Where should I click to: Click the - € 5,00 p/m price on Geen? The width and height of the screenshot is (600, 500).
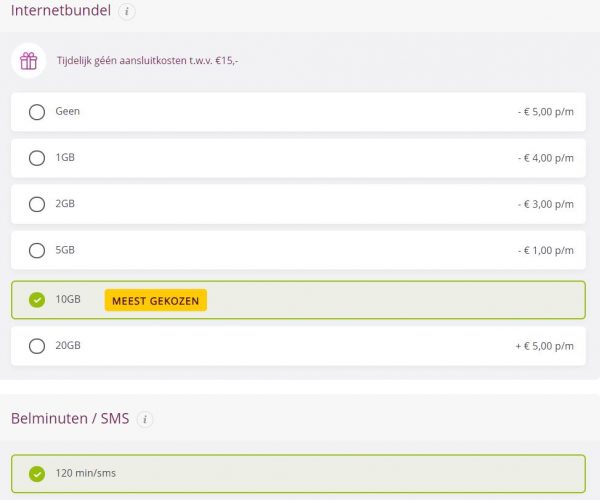(545, 112)
